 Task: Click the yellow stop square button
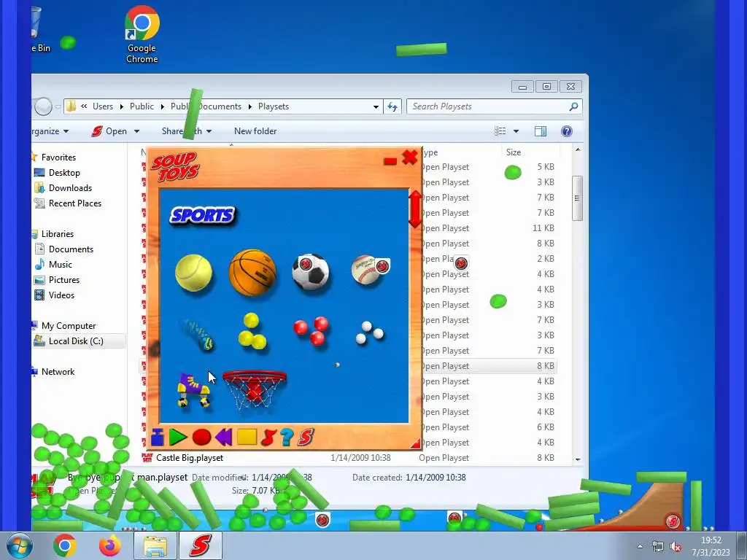tap(247, 437)
